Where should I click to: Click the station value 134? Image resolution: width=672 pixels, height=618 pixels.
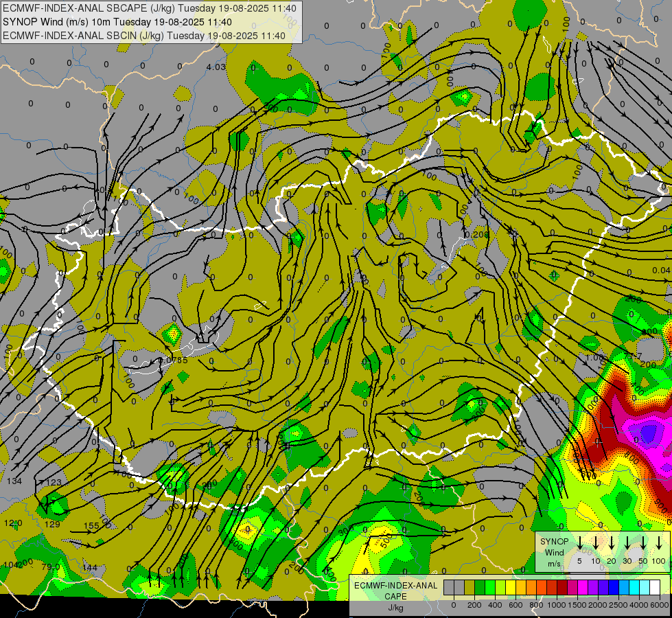[14, 481]
